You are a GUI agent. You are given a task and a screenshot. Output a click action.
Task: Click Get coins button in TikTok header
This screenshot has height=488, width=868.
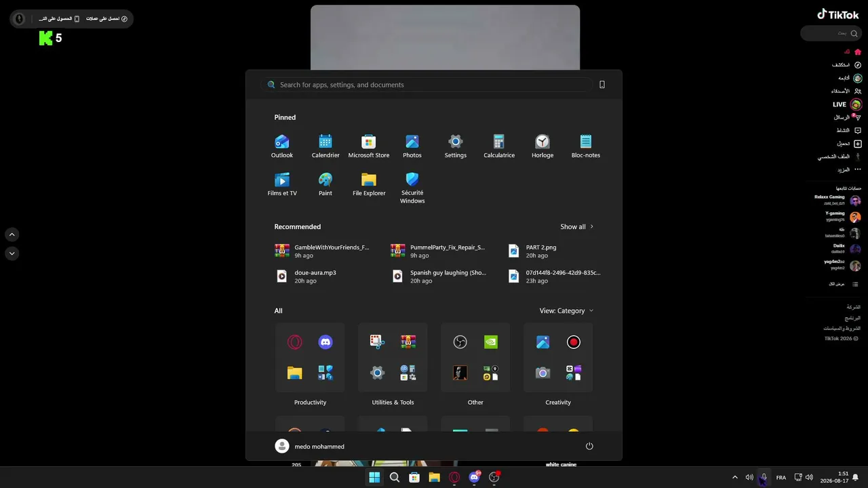[x=106, y=19]
